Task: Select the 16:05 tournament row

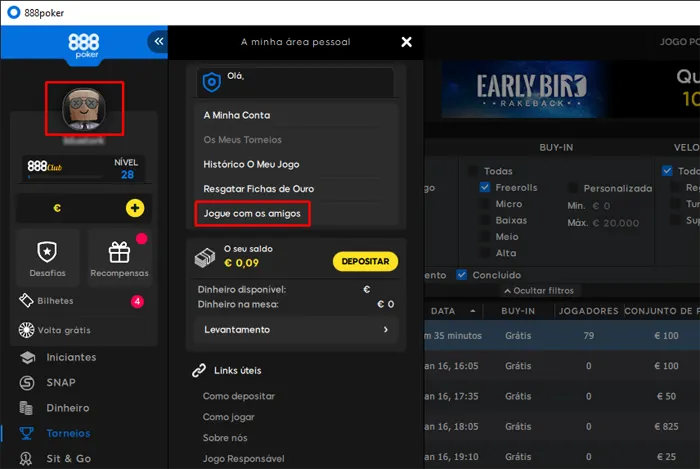Action: [562, 366]
